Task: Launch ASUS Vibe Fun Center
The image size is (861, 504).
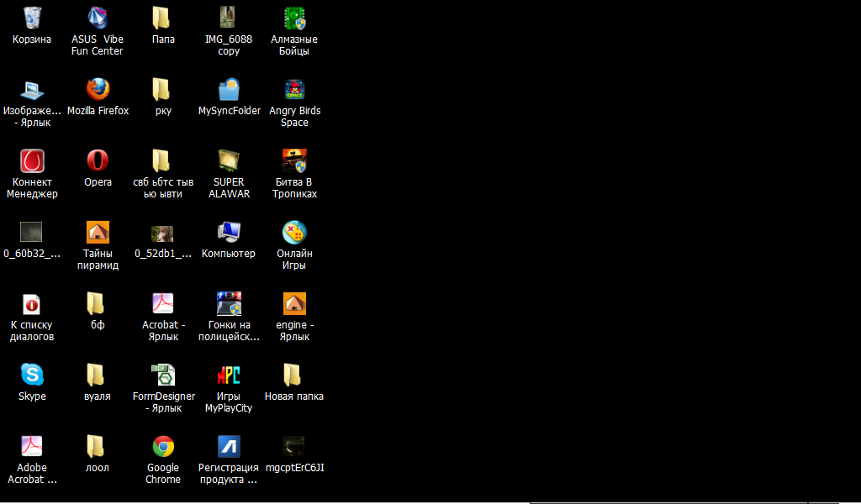Action: pos(98,18)
